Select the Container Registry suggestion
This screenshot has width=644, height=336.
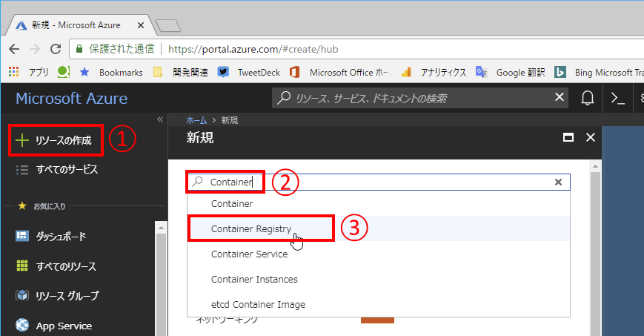tap(378, 228)
